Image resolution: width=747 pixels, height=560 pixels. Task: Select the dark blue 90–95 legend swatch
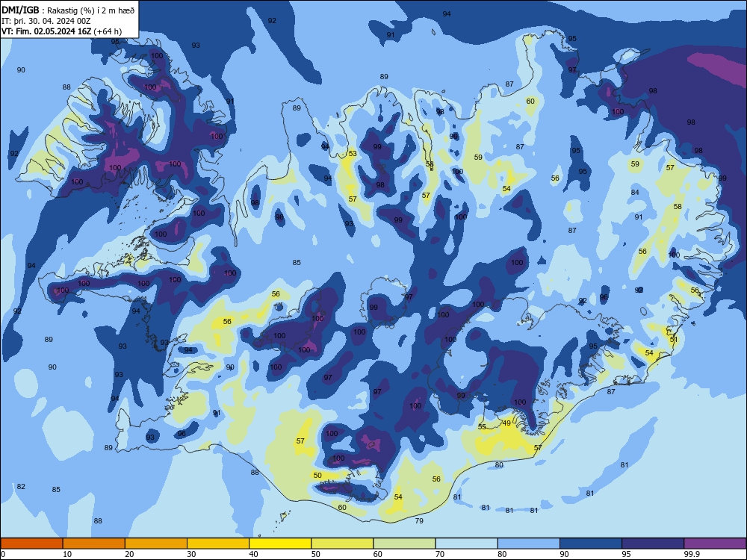coord(591,544)
